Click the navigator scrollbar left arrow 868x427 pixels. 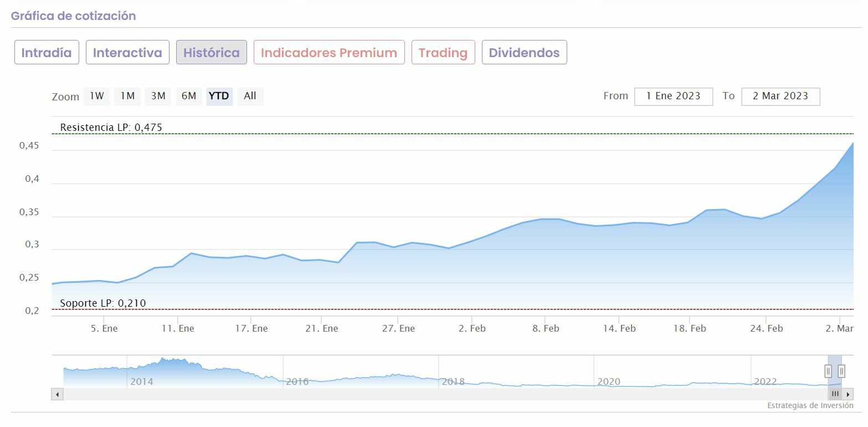(58, 394)
